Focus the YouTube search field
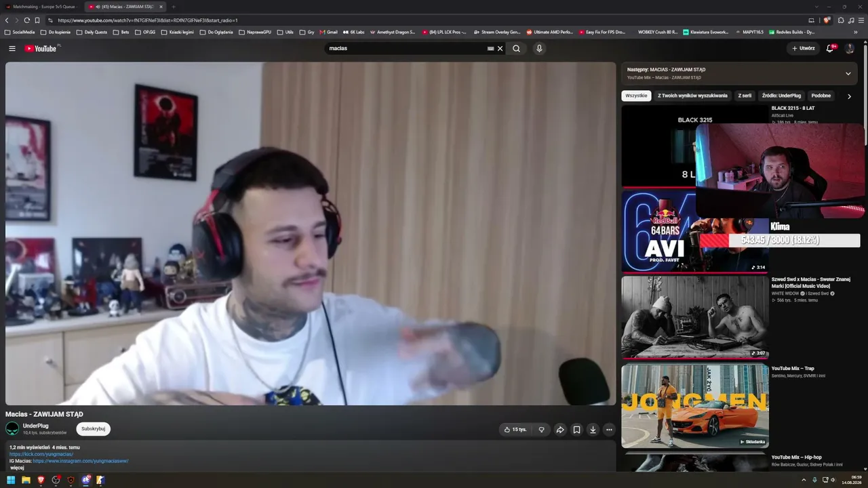Viewport: 868px width, 488px height. pos(407,48)
